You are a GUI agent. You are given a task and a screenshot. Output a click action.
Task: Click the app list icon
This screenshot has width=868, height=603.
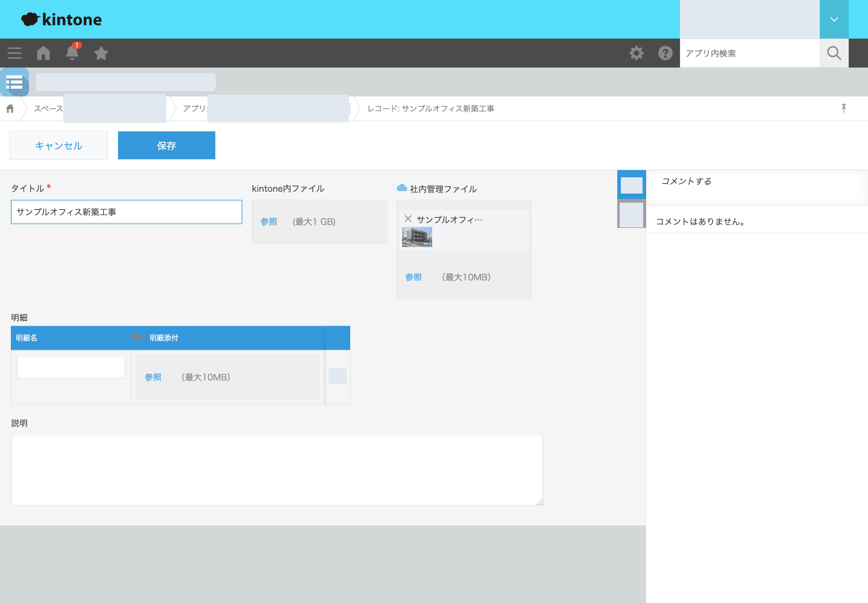coord(14,82)
